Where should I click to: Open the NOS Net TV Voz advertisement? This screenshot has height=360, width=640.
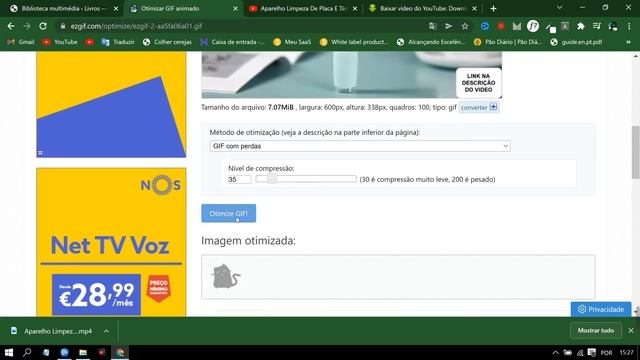111,242
